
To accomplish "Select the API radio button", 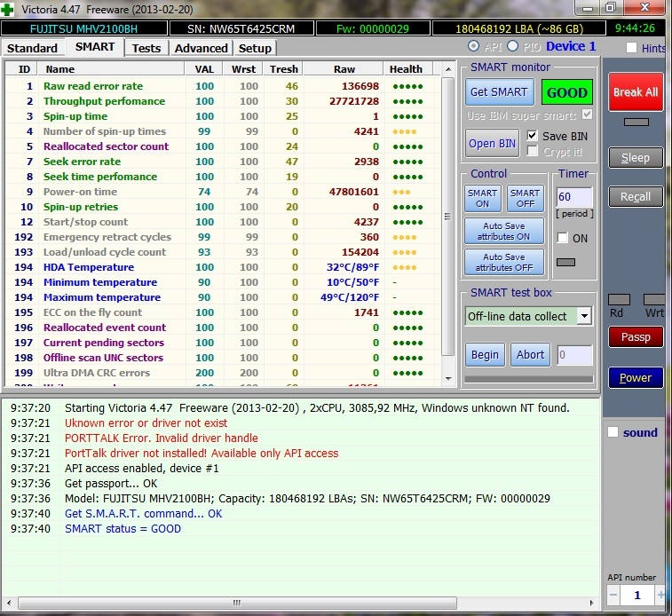I will point(473,46).
